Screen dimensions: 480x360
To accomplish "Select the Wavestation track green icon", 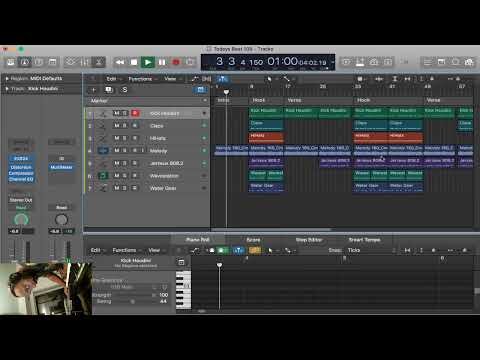I will pos(103,176).
